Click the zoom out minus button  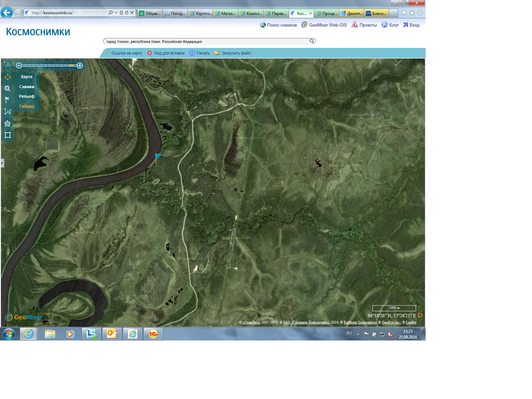pos(19,66)
